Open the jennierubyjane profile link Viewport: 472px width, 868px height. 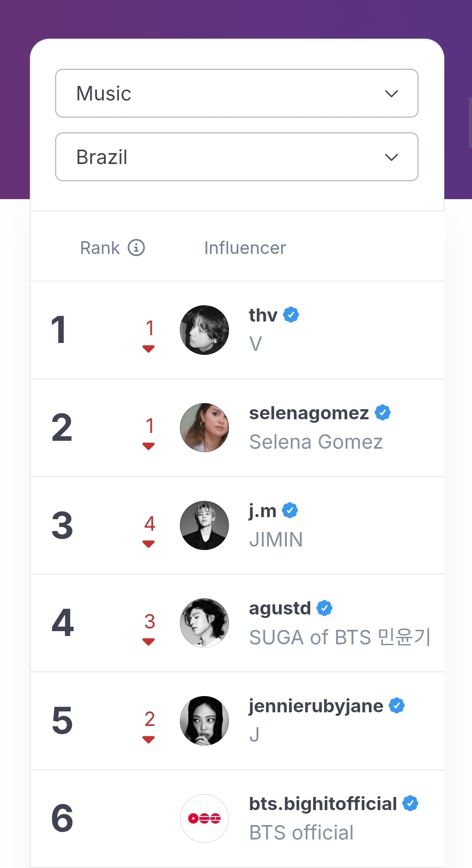(x=316, y=706)
